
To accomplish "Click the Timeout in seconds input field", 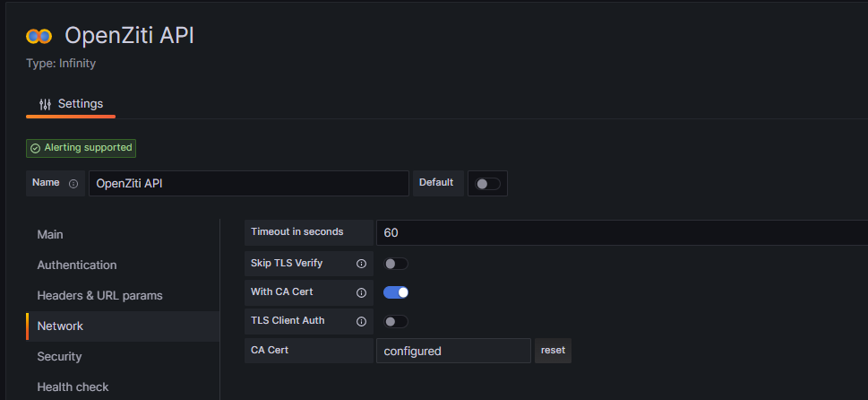I will pos(618,232).
